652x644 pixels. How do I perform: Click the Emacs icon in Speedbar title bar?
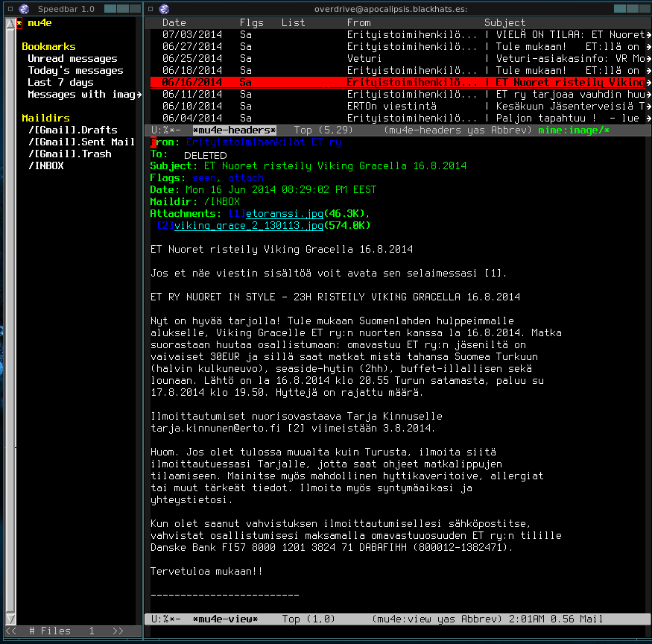[x=24, y=9]
